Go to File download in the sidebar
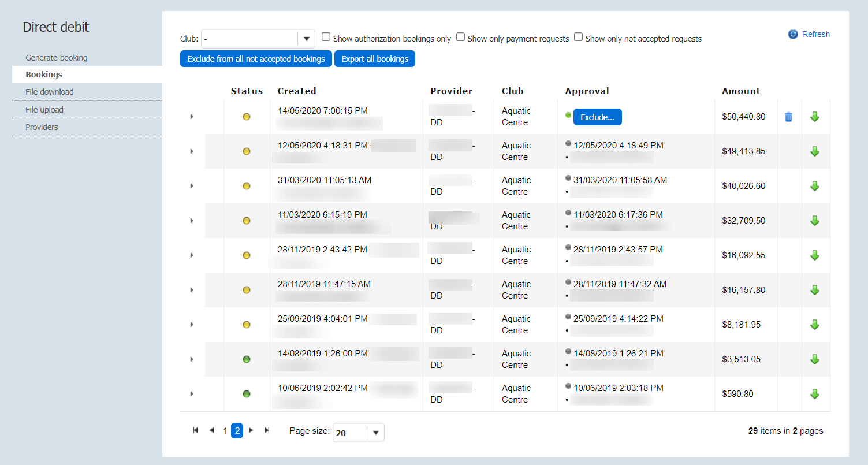Viewport: 868px width, 465px height. coord(50,92)
